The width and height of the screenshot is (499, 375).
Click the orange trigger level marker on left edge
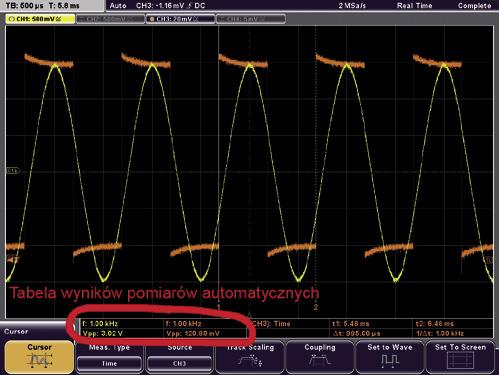tap(13, 259)
